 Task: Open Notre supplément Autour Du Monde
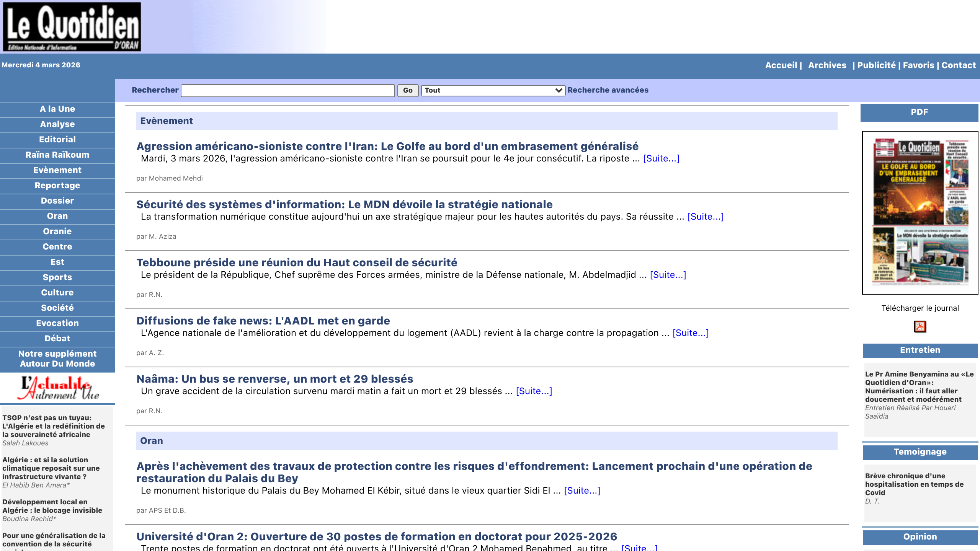point(57,359)
